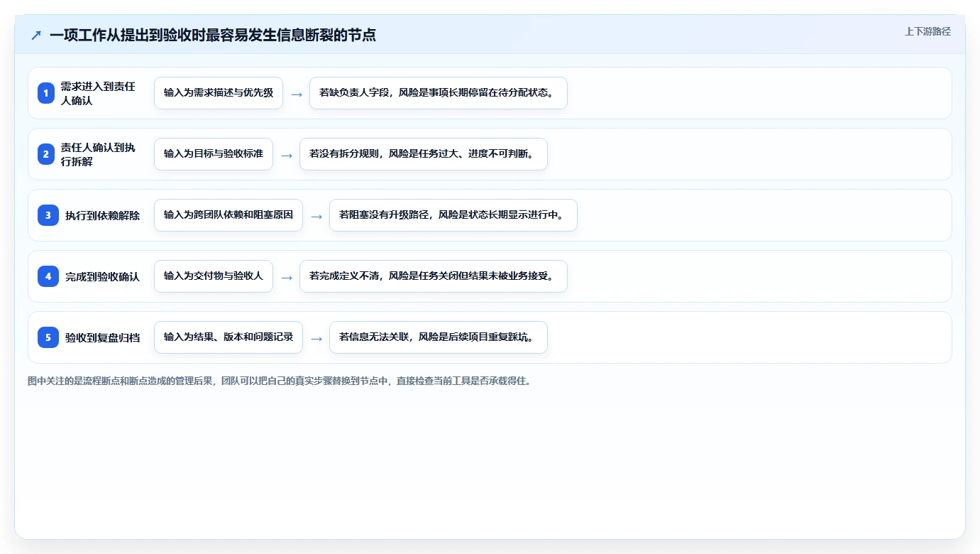The height and width of the screenshot is (554, 980).
Task: Click the risk box about 后续项目重复踩坑
Action: tap(439, 337)
